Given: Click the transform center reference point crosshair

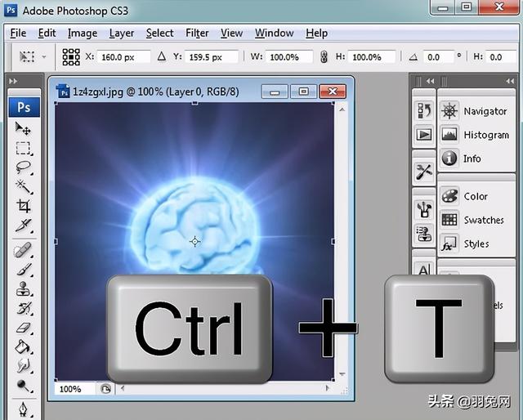Looking at the screenshot, I should click(x=194, y=241).
